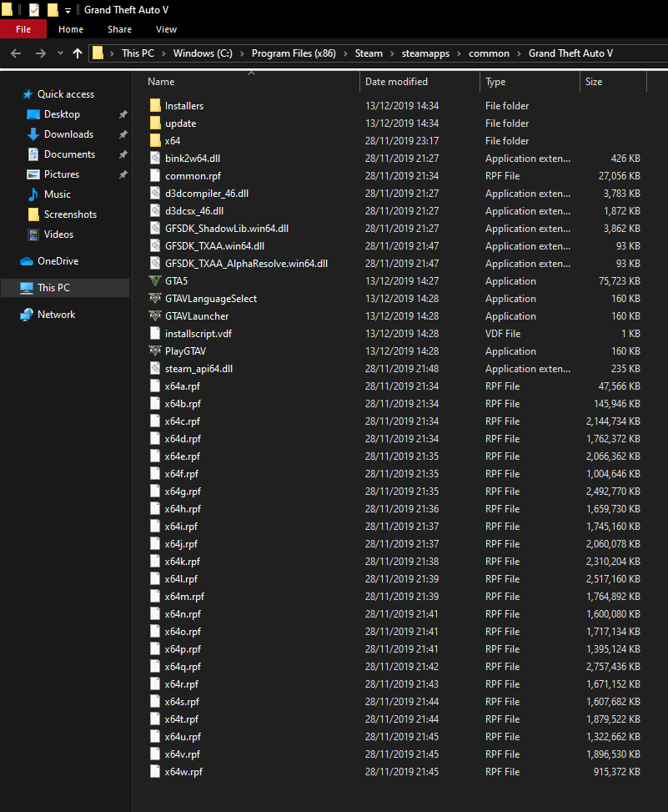The image size is (668, 812).
Task: Open the breadcrumb chevron after Steam
Action: click(x=392, y=53)
